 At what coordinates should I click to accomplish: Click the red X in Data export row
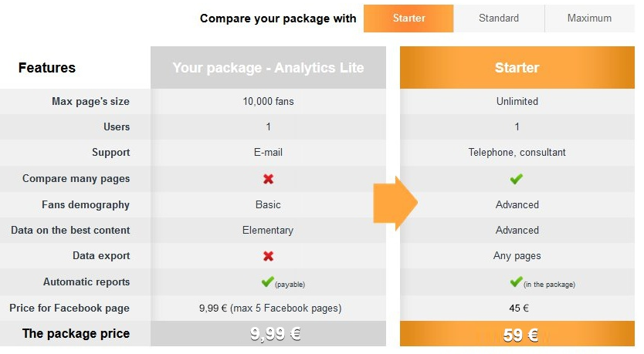(268, 256)
